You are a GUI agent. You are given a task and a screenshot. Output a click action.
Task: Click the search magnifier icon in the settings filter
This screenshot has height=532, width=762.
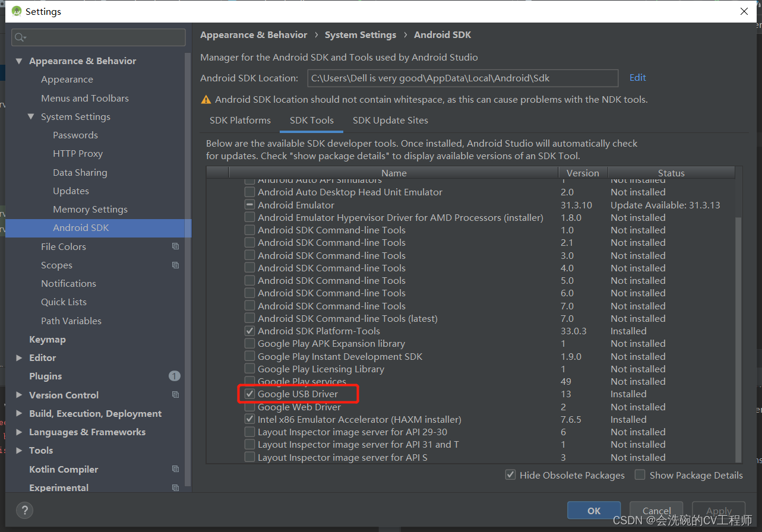pos(20,37)
